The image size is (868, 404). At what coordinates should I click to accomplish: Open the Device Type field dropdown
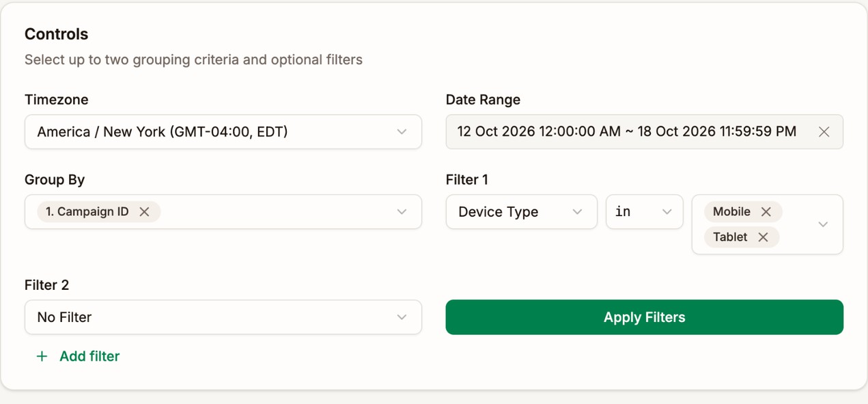521,212
